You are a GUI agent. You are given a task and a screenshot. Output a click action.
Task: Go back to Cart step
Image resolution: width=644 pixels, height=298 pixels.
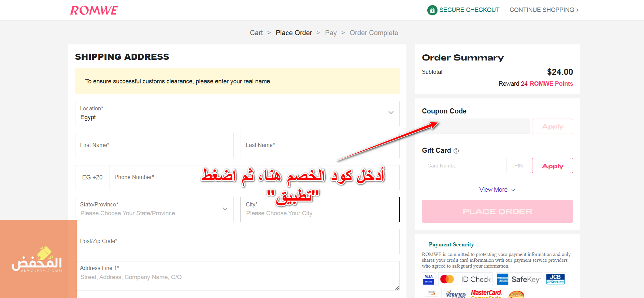pyautogui.click(x=256, y=33)
